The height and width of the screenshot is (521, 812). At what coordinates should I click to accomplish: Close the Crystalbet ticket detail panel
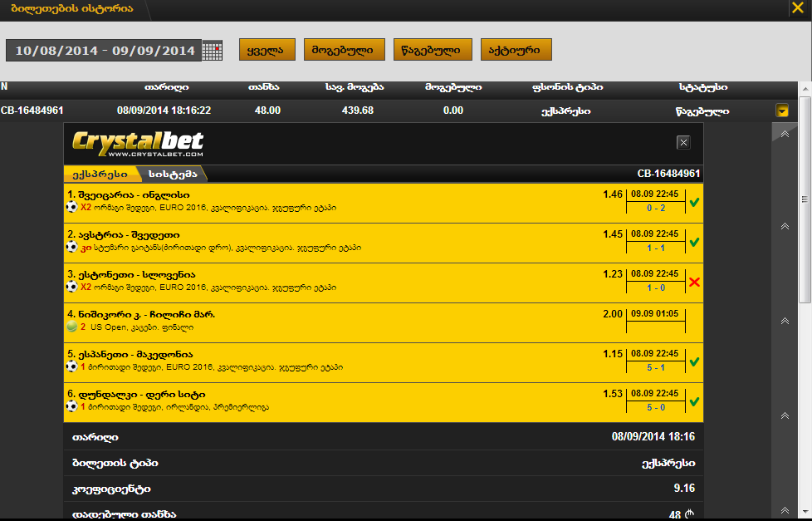pyautogui.click(x=683, y=143)
